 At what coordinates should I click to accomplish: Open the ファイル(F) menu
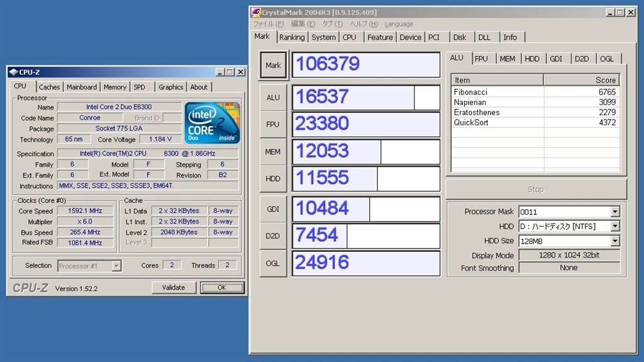pos(268,24)
